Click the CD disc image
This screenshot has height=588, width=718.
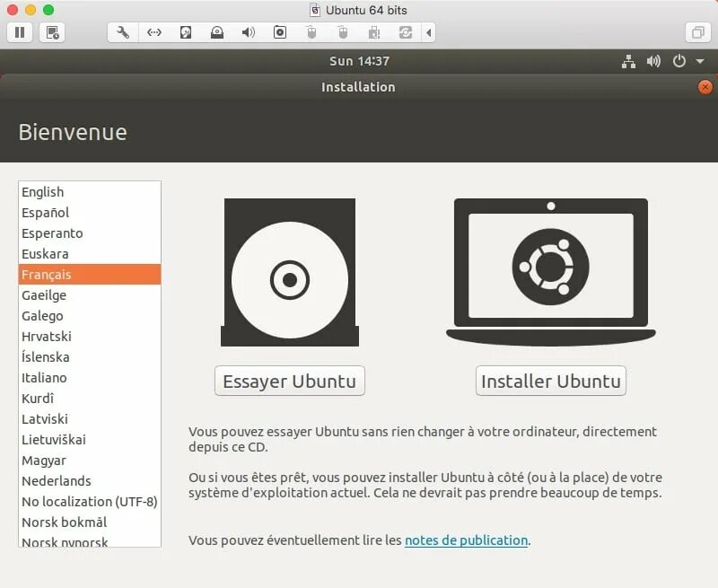tap(290, 273)
